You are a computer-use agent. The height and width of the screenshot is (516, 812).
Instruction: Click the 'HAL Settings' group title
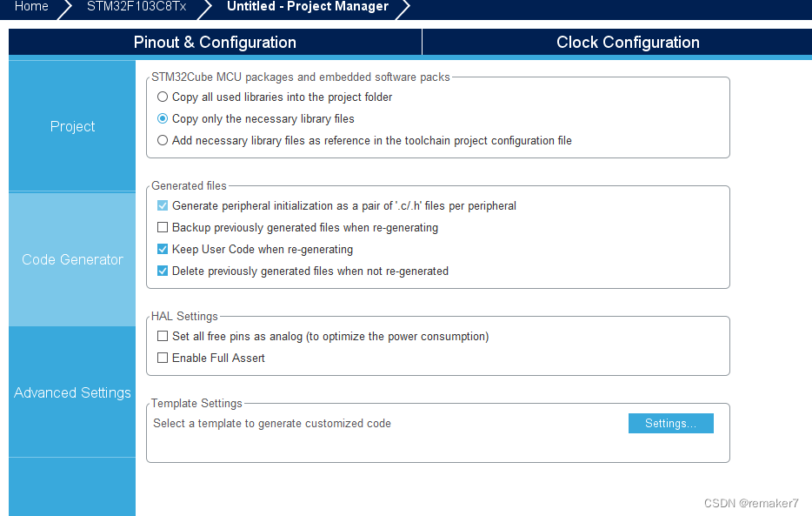tap(184, 316)
